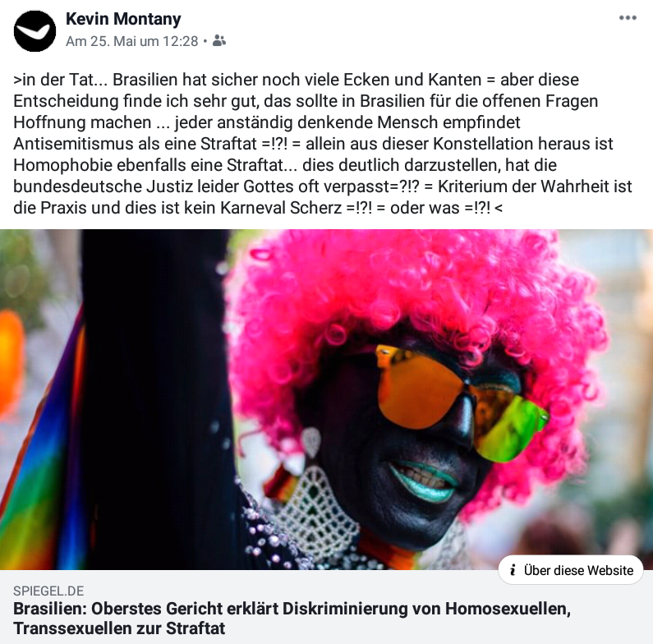Click the info icon beside Über diese Website
The image size is (653, 644).
[x=513, y=570]
